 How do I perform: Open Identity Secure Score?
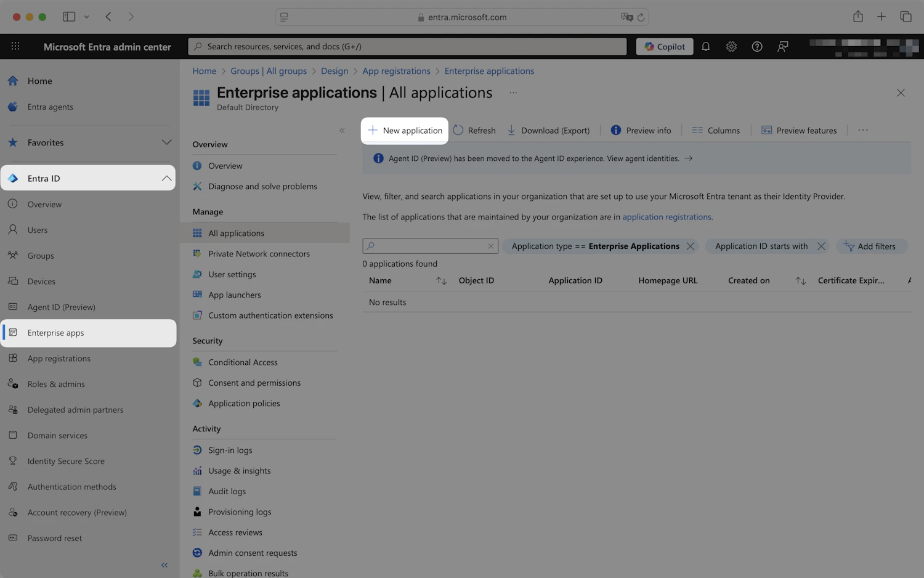(x=66, y=461)
